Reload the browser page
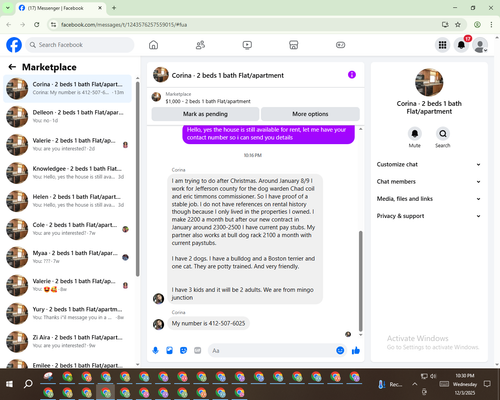 click(37, 24)
